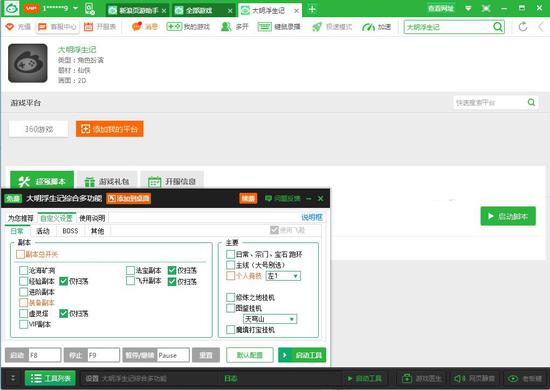Check the 虚灵塔 checkbox

[x=24, y=313]
